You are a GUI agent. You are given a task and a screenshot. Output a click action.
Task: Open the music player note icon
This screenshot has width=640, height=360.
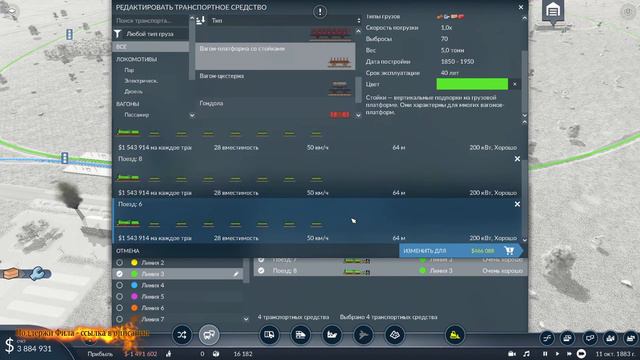pos(527,353)
